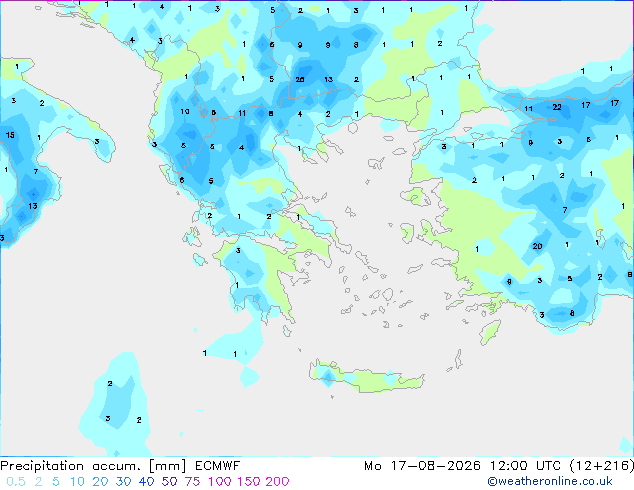Viewport: 634px width, 490px height.
Task: Click the 'Mo 17-08-2026' date text
Action: click(x=423, y=466)
